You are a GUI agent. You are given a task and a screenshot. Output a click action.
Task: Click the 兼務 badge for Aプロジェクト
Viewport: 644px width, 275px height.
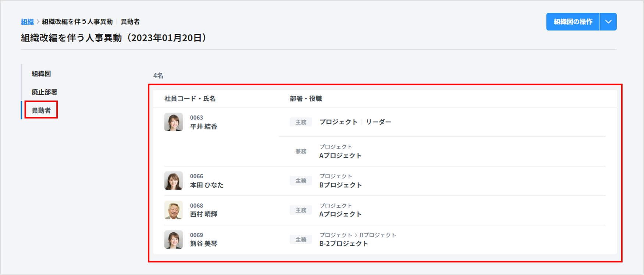click(x=300, y=151)
